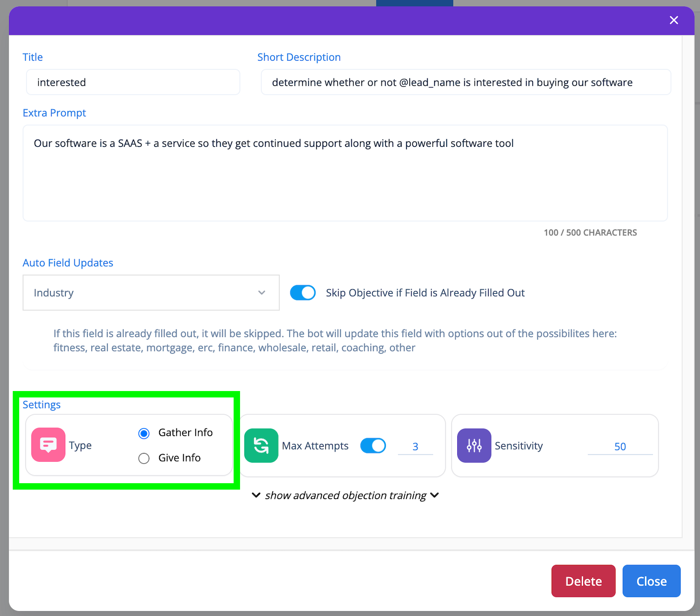Screen dimensions: 700x616
Task: Click the pink Type chat icon
Action: pos(48,445)
